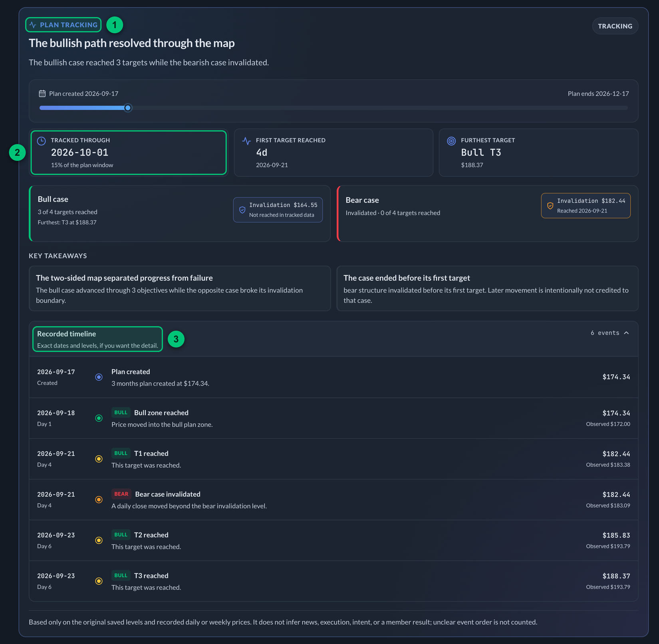Click the T3 reached timeline marker dot

click(99, 581)
